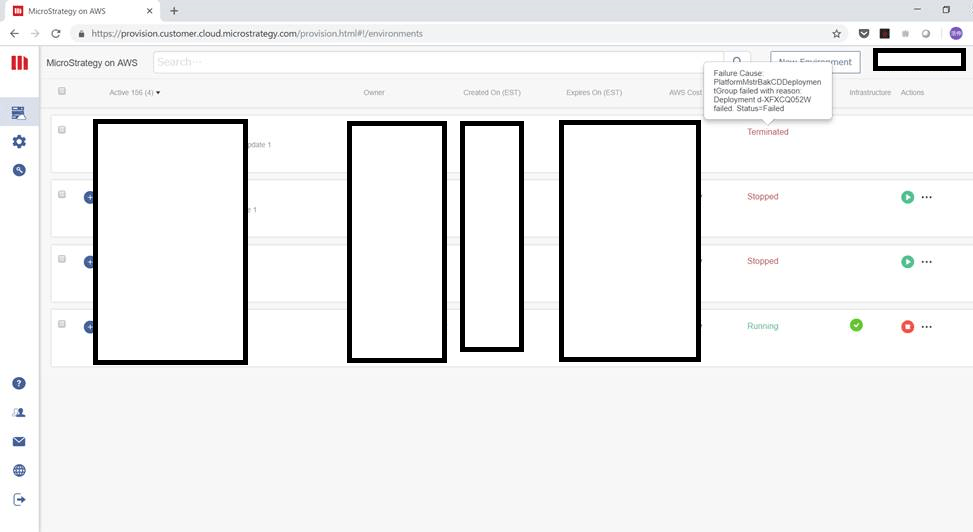This screenshot has width=973, height=532.
Task: Open more actions for the first Stopped environment
Action: 926,197
